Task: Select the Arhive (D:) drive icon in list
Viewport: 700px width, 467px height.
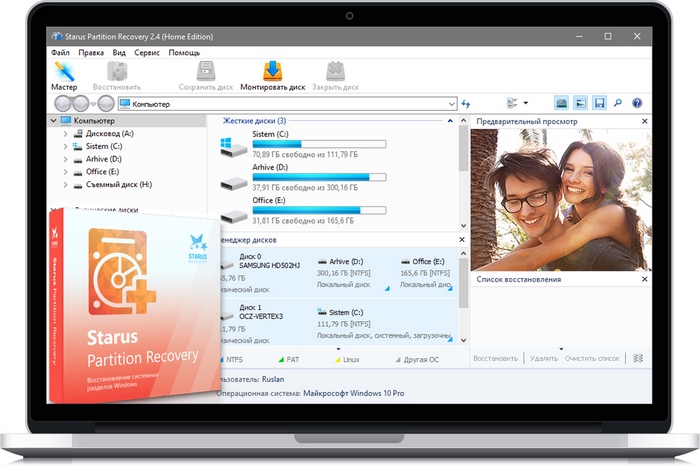Action: (x=233, y=183)
